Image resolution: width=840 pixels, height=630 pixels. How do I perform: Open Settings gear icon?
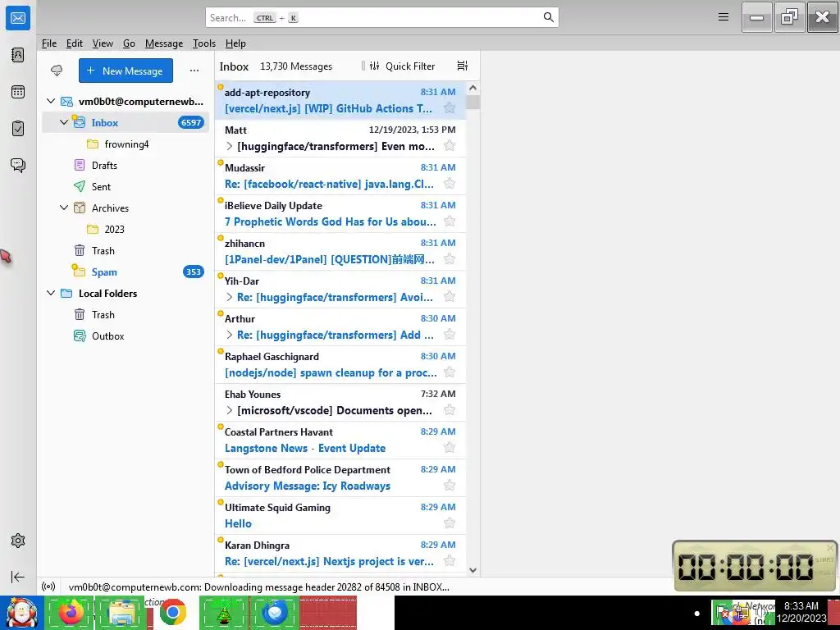point(18,541)
